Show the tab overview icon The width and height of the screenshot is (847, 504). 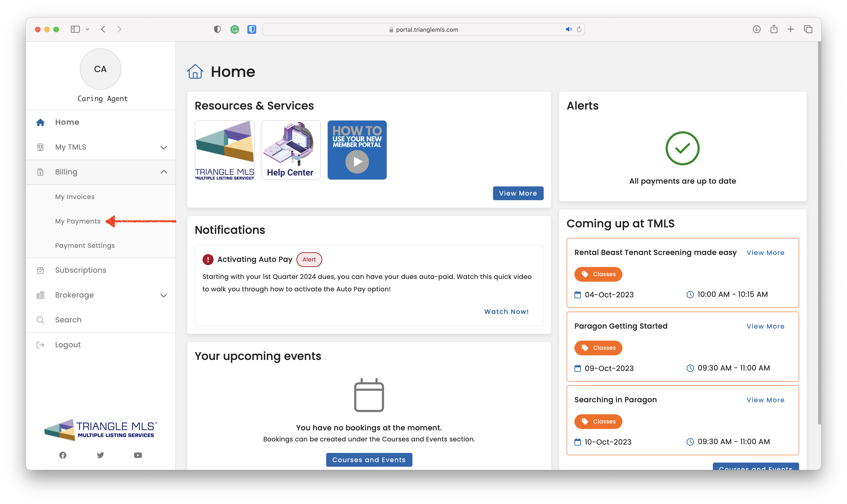point(808,29)
